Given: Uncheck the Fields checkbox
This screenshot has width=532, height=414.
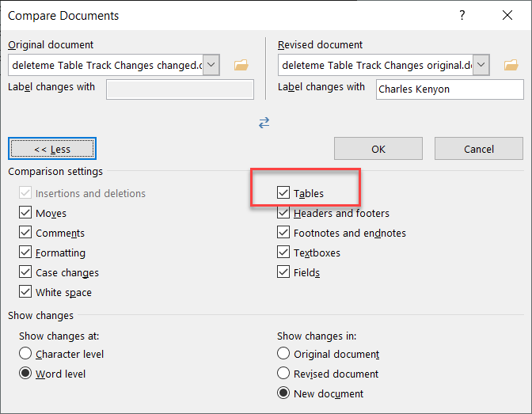Looking at the screenshot, I should (x=283, y=272).
